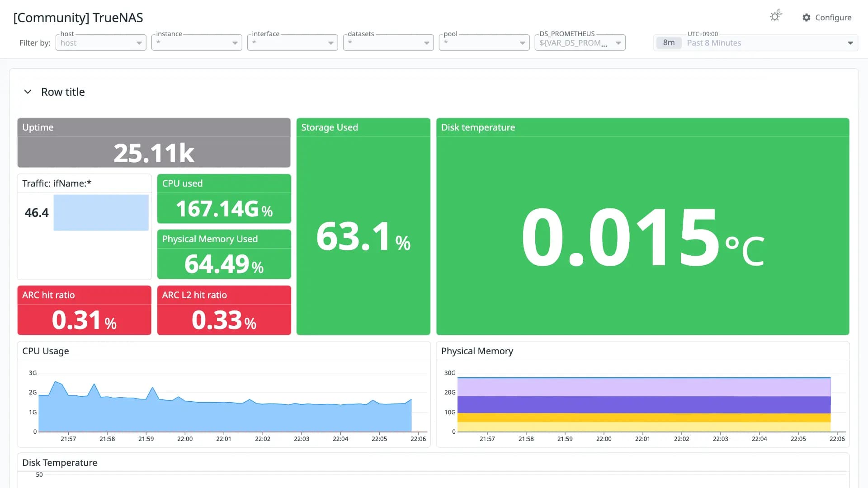The width and height of the screenshot is (868, 488).
Task: Click the Row title heading text
Action: [x=63, y=92]
